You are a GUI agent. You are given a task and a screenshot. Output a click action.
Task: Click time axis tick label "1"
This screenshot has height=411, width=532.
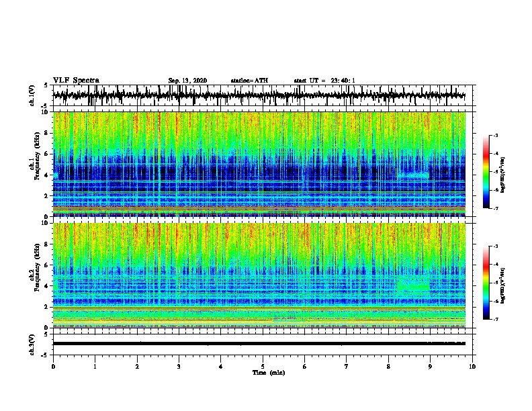click(x=95, y=367)
